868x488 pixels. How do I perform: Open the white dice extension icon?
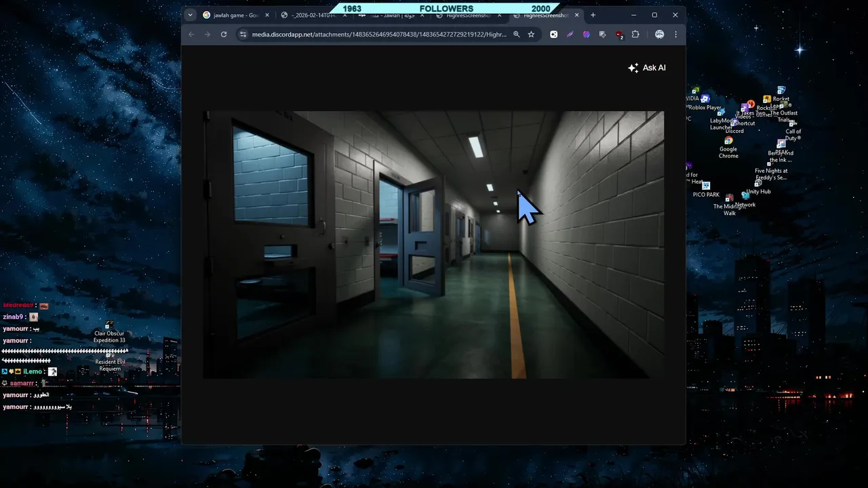[553, 35]
